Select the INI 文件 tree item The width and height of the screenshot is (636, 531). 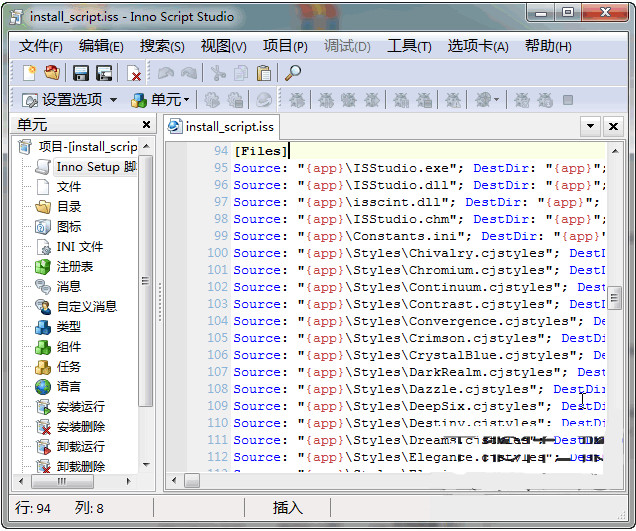79,247
